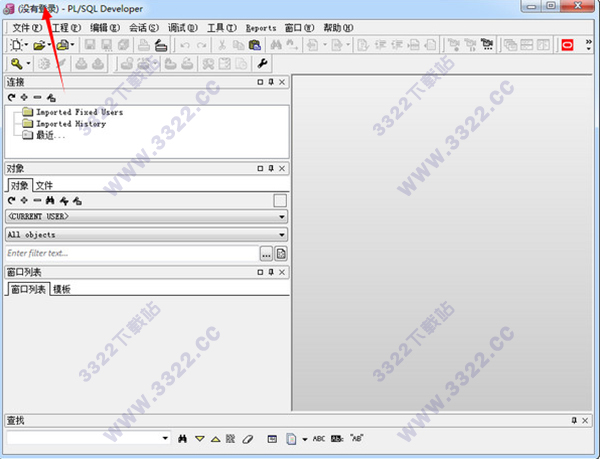Click the last icon in 对象 panel toolbar

77,200
